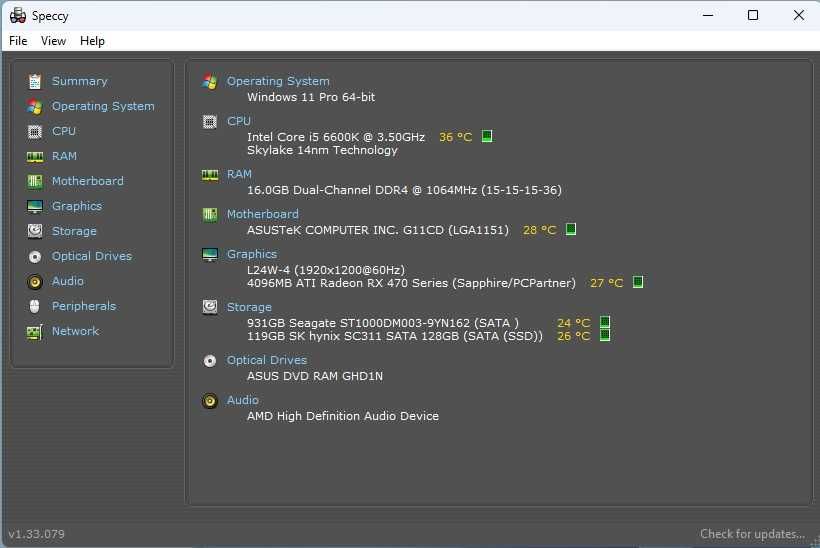
Task: Select Summary in the sidebar
Action: click(x=79, y=81)
